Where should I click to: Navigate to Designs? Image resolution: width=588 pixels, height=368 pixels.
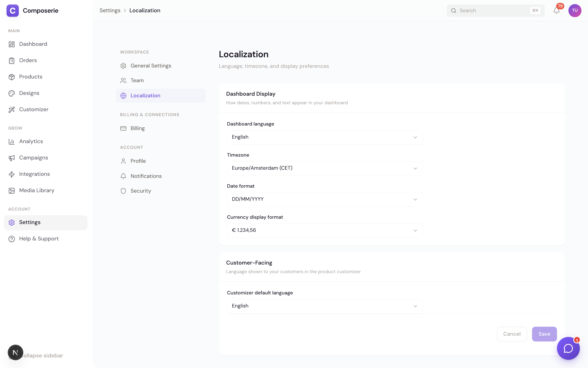point(46,93)
